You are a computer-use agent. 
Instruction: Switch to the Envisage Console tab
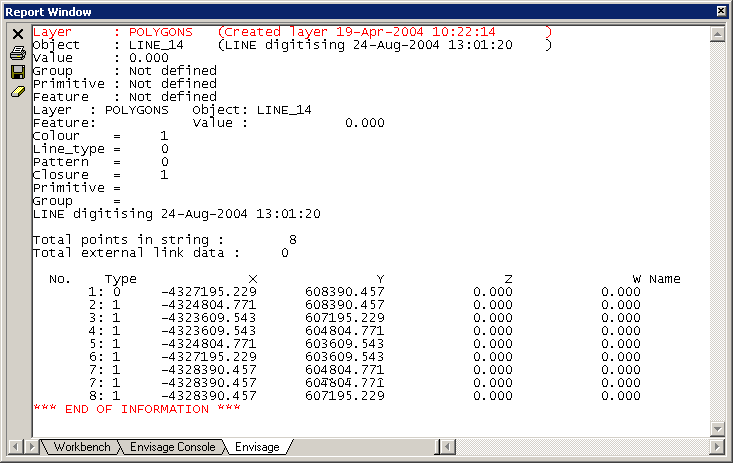click(x=172, y=447)
